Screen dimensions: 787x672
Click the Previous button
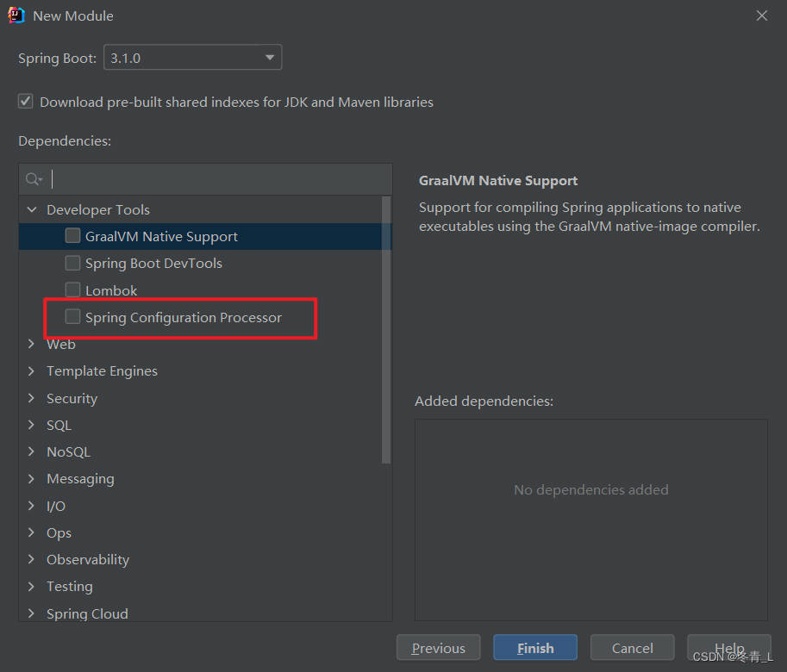[x=438, y=647]
